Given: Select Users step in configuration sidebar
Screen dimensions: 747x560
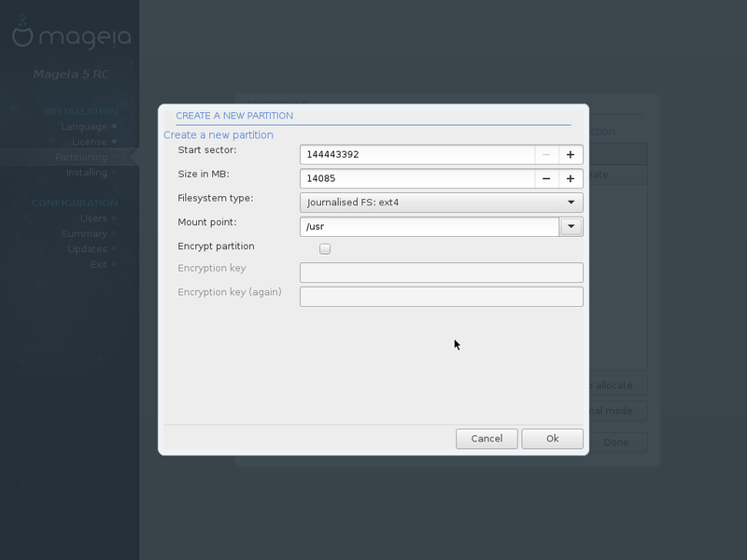Looking at the screenshot, I should click(93, 218).
